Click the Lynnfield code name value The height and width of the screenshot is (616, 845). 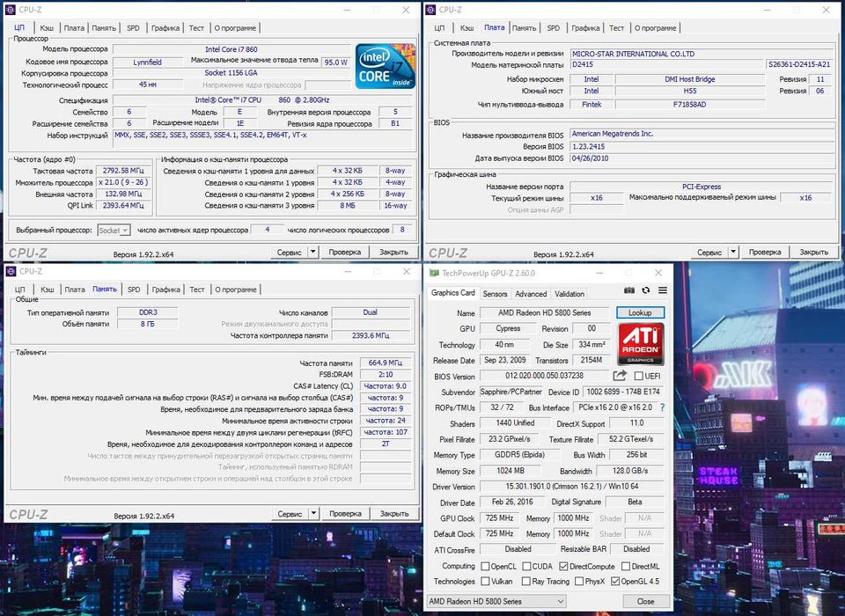(147, 62)
